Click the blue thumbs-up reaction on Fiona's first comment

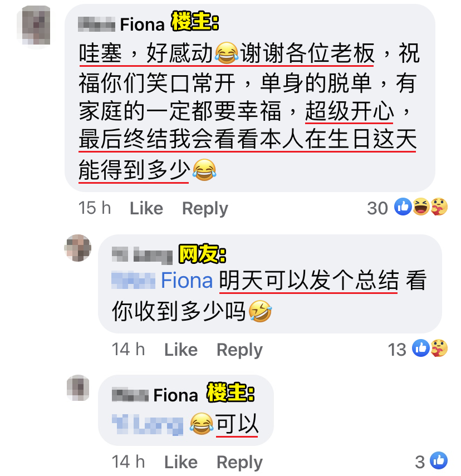click(x=403, y=207)
